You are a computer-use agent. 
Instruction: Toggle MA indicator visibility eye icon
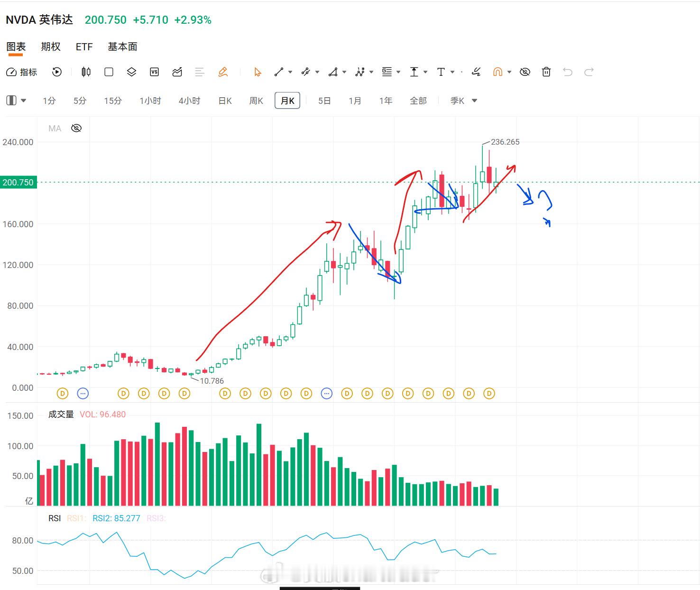[x=76, y=128]
